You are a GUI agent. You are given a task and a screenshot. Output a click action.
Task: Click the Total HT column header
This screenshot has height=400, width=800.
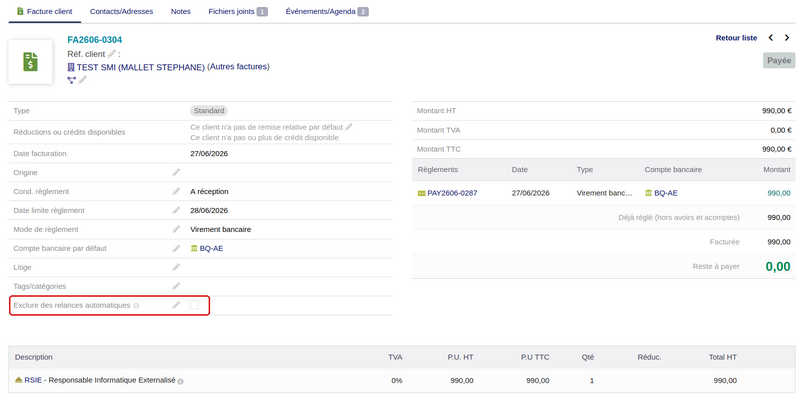click(x=722, y=357)
